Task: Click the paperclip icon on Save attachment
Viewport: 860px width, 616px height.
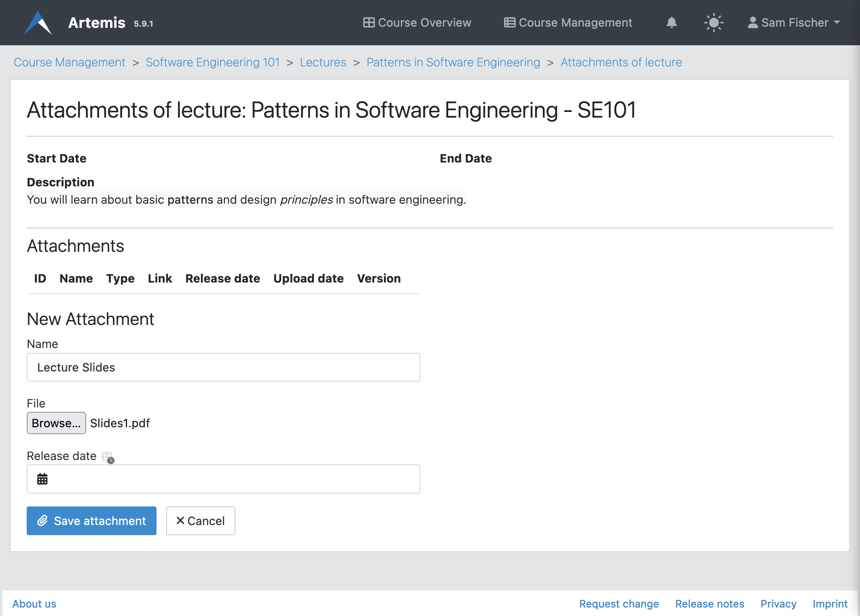Action: (x=42, y=521)
